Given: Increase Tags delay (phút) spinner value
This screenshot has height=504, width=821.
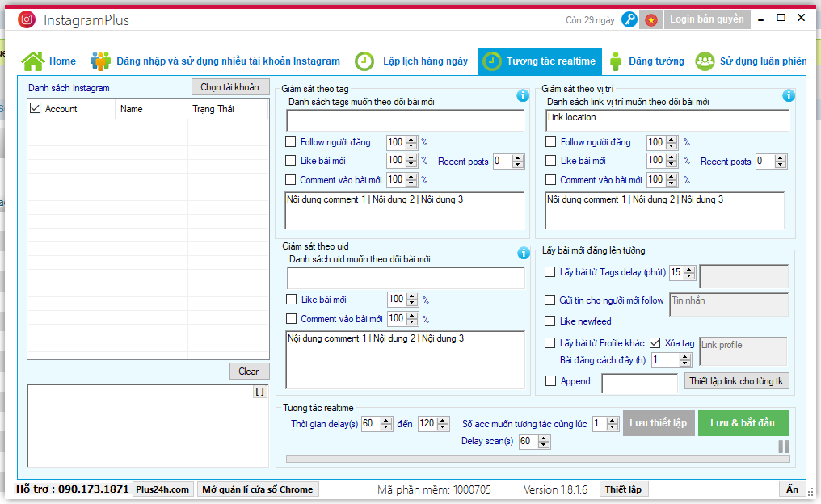Looking at the screenshot, I should click(689, 270).
